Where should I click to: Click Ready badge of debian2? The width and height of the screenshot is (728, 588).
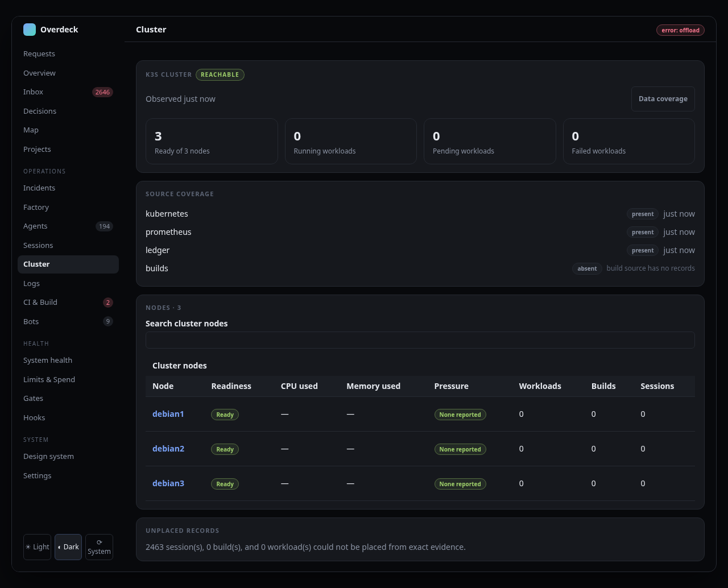pos(225,449)
